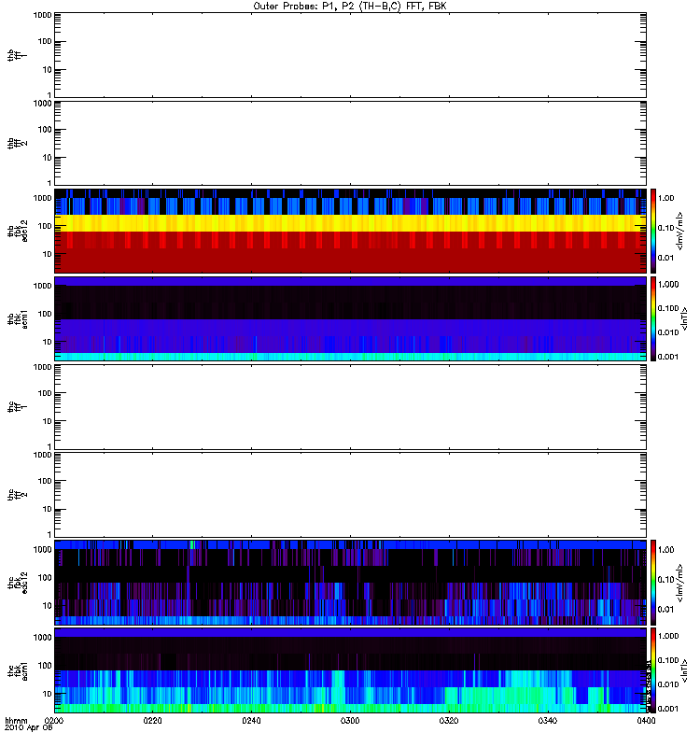
Task: Click the vertical "thc fbk scm1" axis title
Action: coord(18,670)
